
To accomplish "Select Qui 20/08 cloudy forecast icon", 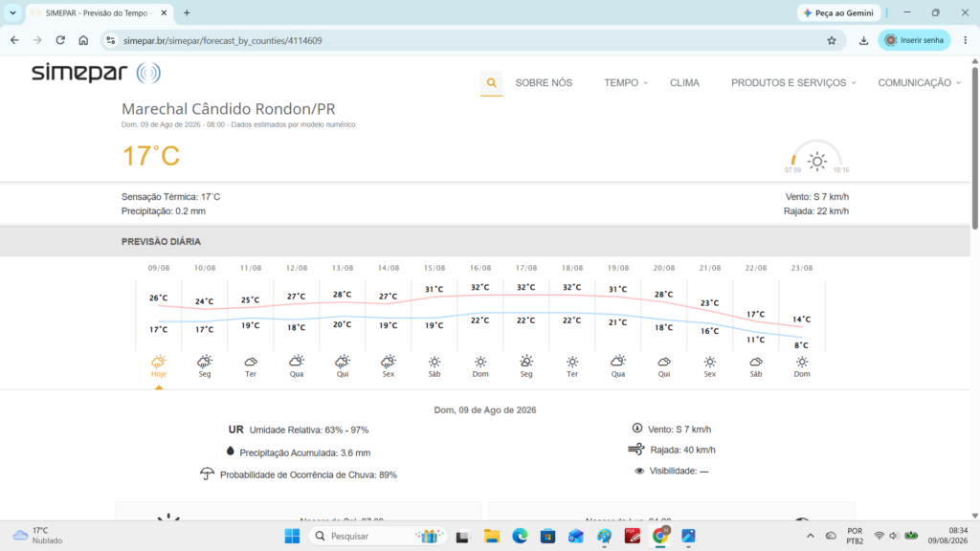I will [664, 361].
